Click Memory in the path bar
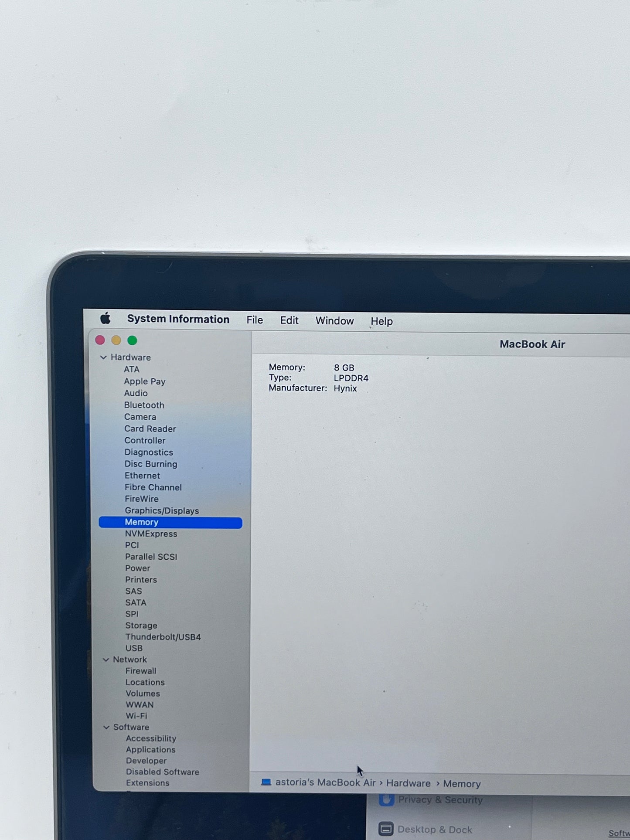This screenshot has width=630, height=840. pos(462,784)
